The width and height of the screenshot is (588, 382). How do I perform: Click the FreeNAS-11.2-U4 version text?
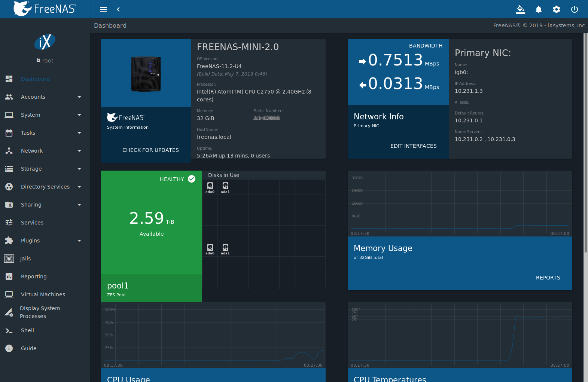tap(219, 66)
